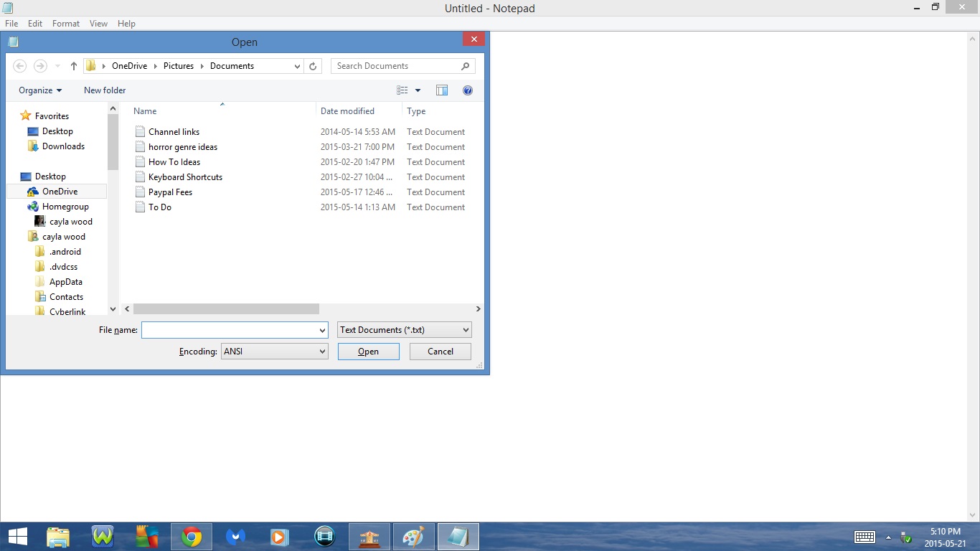The width and height of the screenshot is (980, 551).
Task: Open the film-strip video app on taskbar
Action: coord(325,537)
